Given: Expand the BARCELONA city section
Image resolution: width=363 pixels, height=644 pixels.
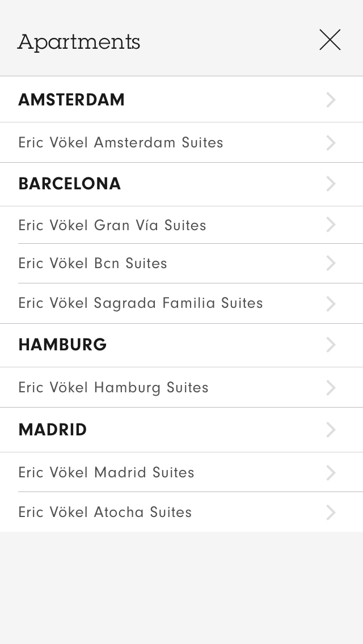Looking at the screenshot, I should [69, 184].
